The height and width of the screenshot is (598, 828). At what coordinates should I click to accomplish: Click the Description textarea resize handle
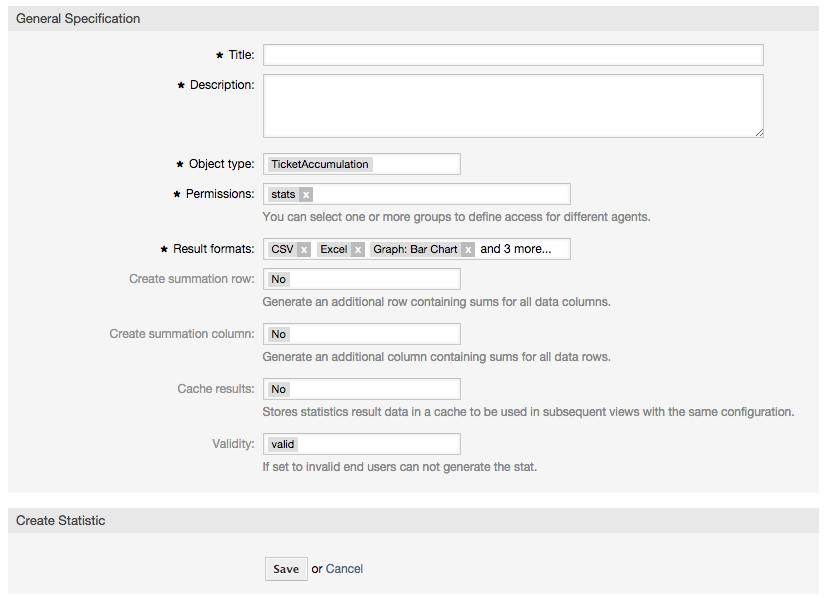point(759,132)
